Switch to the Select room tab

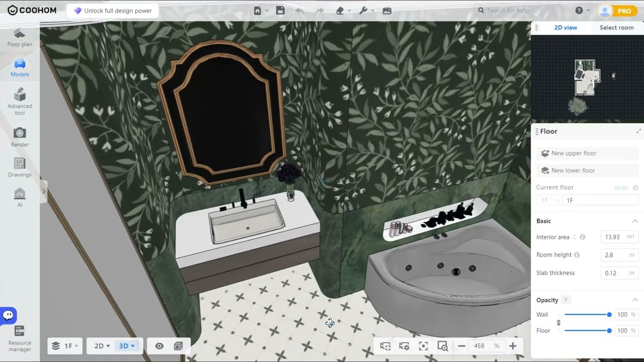click(x=616, y=28)
